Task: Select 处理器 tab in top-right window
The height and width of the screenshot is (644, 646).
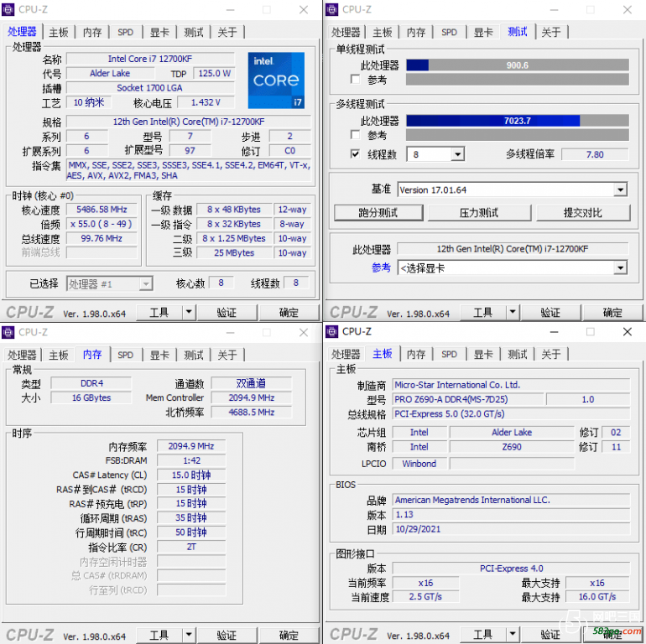Action: [x=346, y=32]
